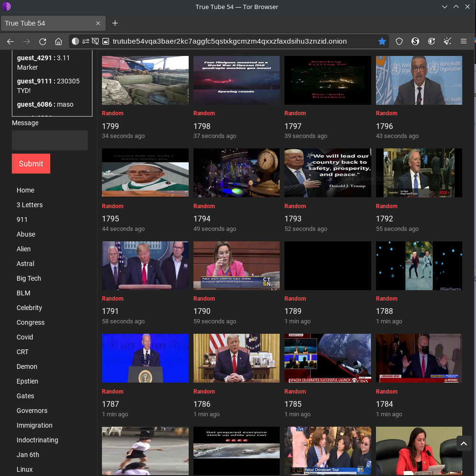476x476 pixels.
Task: Open the Linux category
Action: (25, 469)
